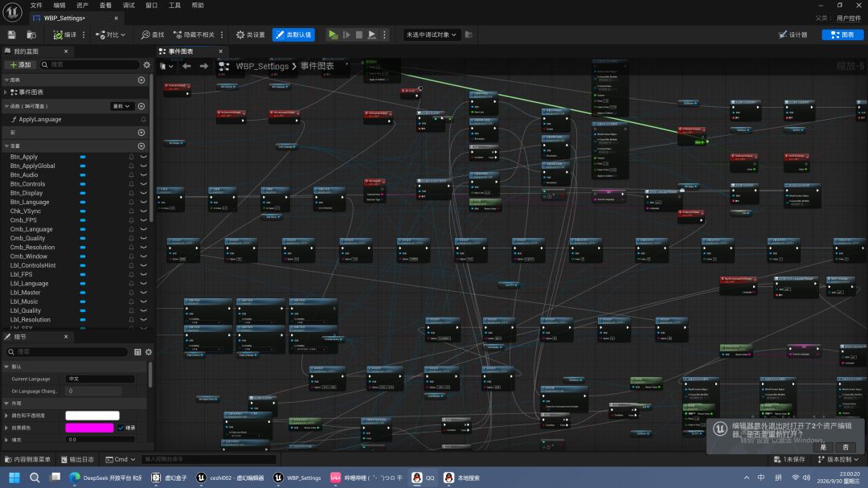Expand the Btn_Audio variable row chevron
This screenshot has height=488, width=868.
coord(143,175)
